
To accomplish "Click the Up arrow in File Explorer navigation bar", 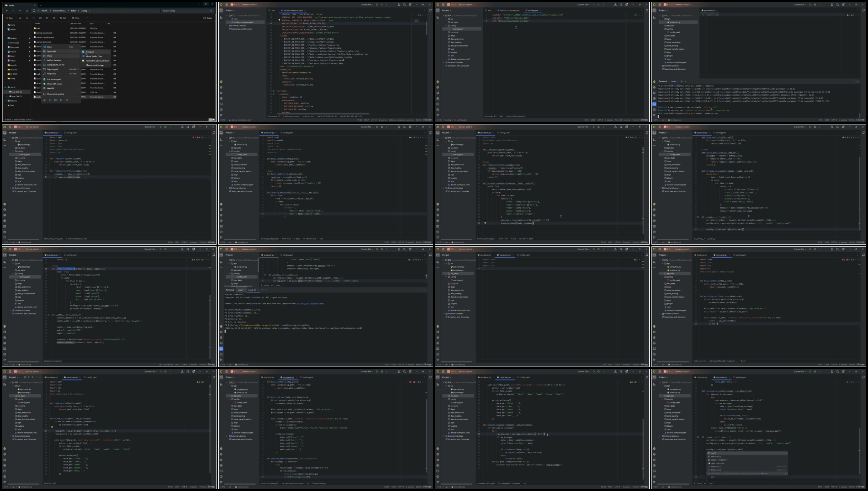I will 20,11.
